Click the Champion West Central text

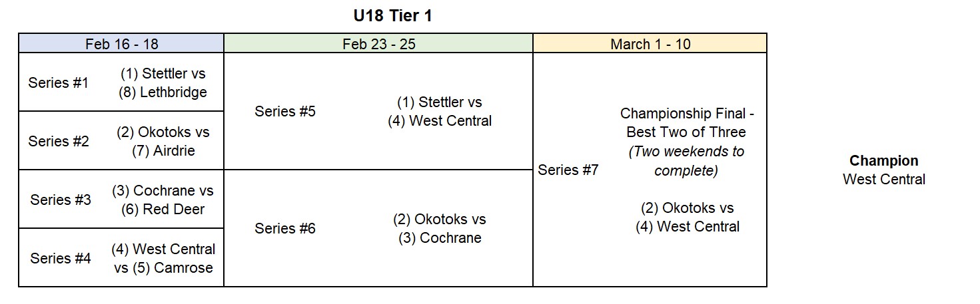pos(884,170)
